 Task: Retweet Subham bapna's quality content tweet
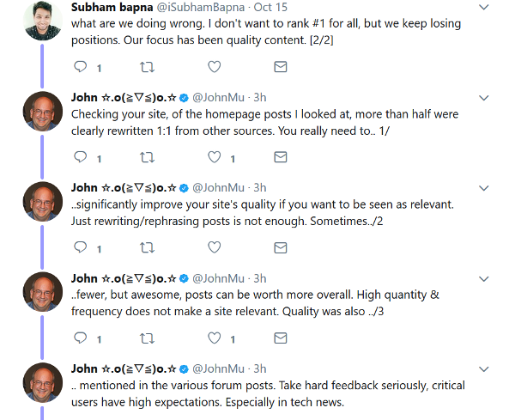(148, 67)
